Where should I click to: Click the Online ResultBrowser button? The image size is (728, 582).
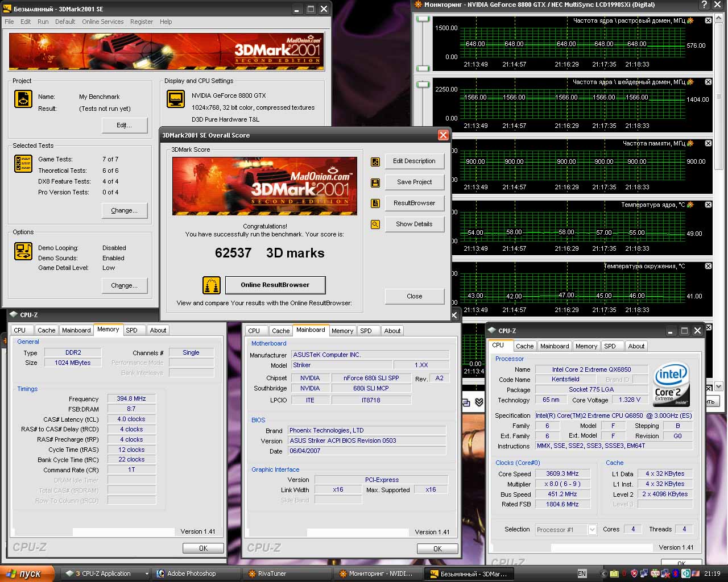[275, 285]
